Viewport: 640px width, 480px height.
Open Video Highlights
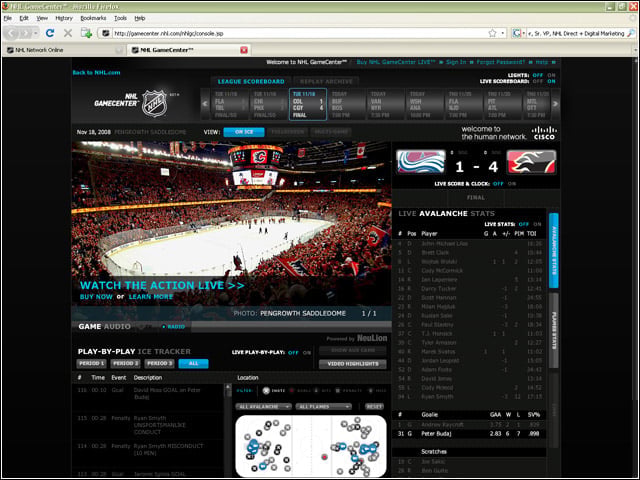[x=353, y=364]
